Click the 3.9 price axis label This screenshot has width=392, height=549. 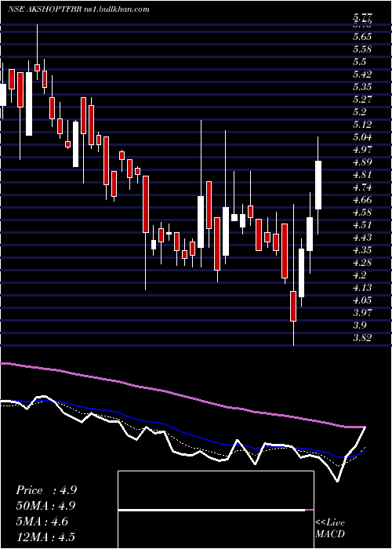click(360, 325)
